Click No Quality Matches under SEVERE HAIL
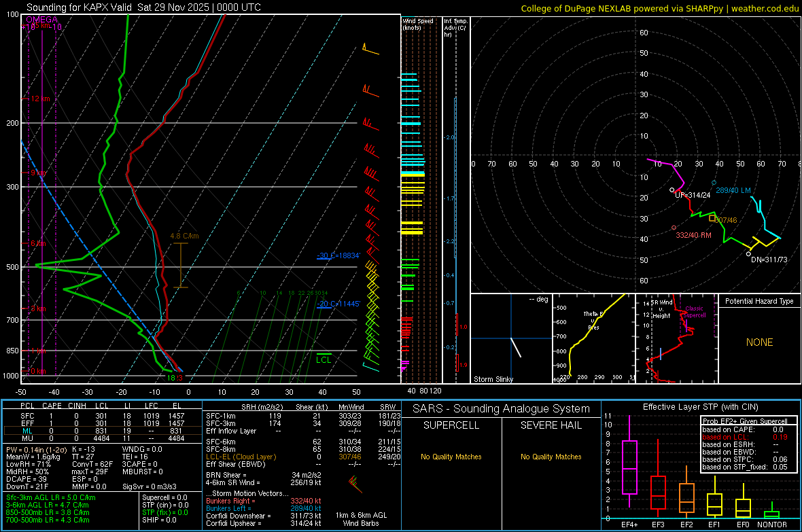Image resolution: width=802 pixels, height=532 pixels. 551,457
